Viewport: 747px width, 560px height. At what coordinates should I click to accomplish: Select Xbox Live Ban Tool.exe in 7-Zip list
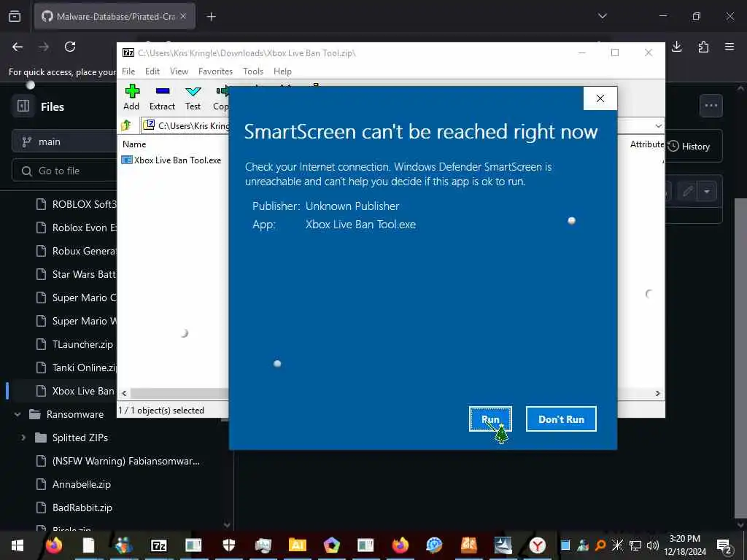pos(172,160)
